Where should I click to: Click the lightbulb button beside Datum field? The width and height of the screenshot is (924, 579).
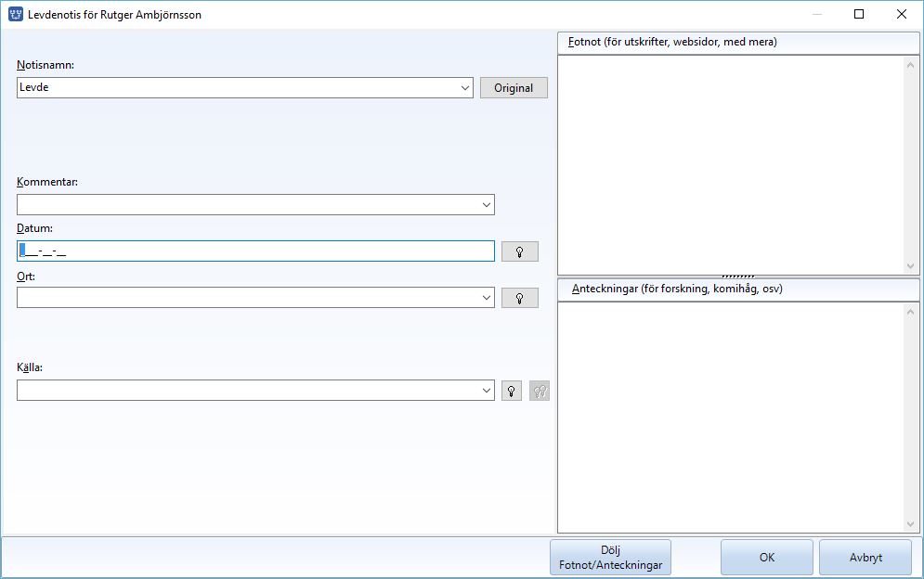click(520, 251)
